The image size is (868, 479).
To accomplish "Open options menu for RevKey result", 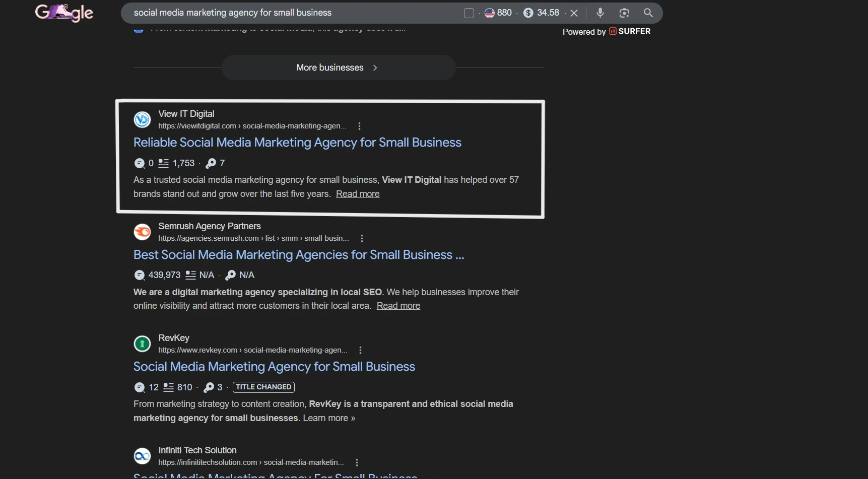I will pyautogui.click(x=360, y=350).
